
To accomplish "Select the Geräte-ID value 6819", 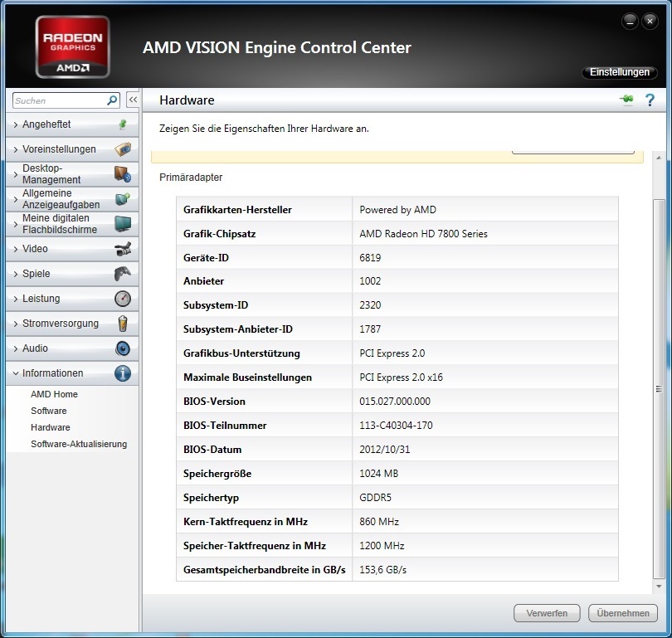I will pos(370,258).
